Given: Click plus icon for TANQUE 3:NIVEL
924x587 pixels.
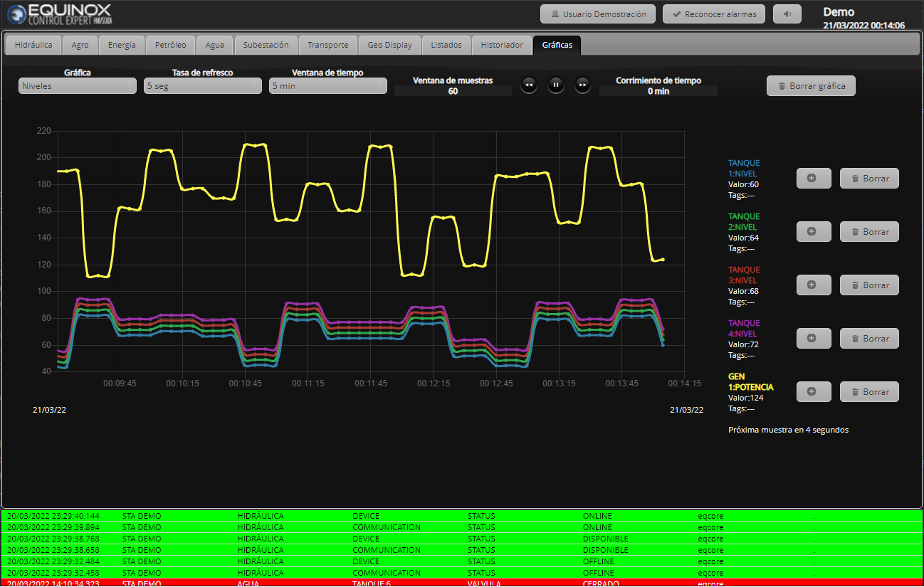Looking at the screenshot, I should click(x=814, y=285).
